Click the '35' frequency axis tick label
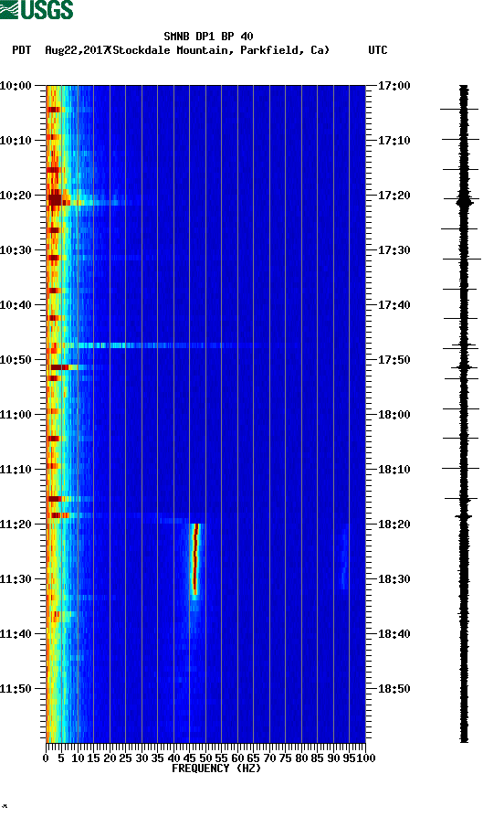Image resolution: width=504 pixels, height=816 pixels. [x=158, y=758]
